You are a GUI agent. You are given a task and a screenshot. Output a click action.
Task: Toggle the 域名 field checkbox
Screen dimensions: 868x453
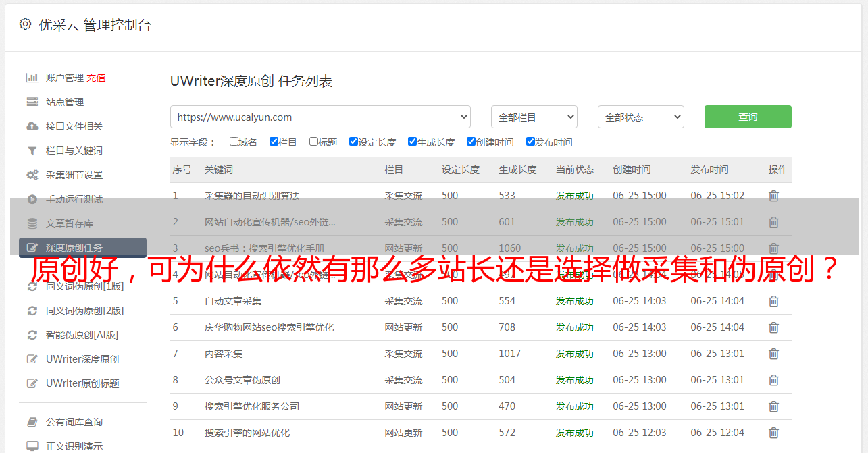point(234,142)
